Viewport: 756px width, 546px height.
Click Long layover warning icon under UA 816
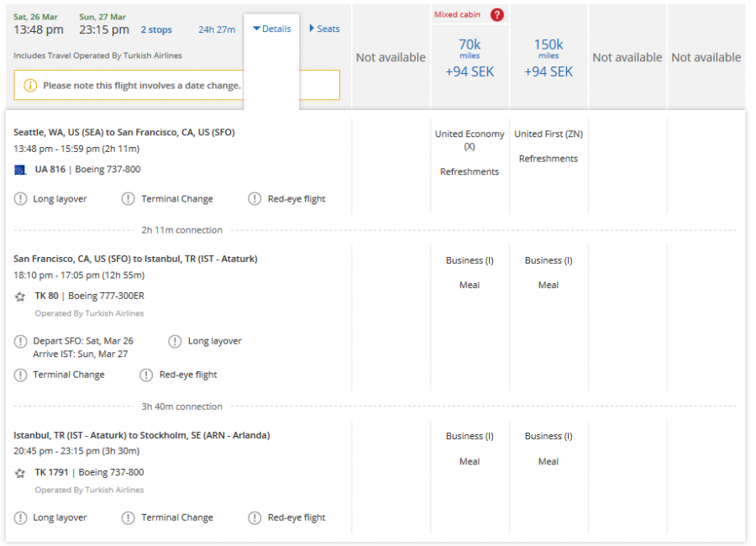[x=20, y=199]
